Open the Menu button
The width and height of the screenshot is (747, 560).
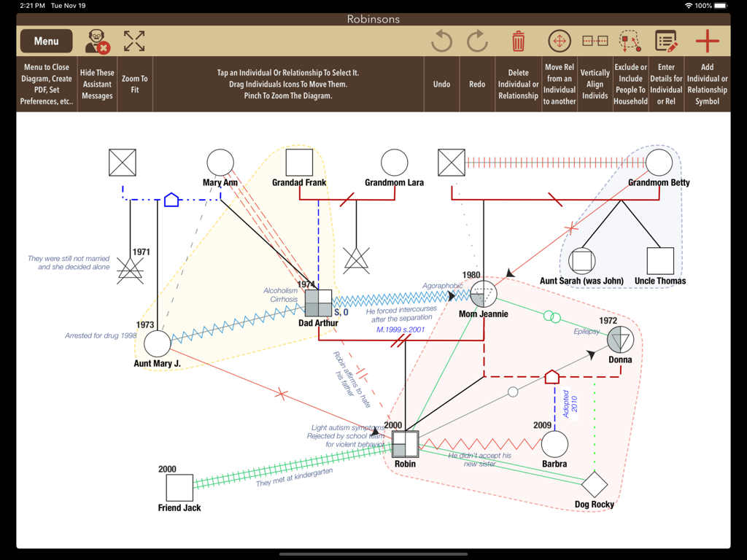pyautogui.click(x=46, y=41)
